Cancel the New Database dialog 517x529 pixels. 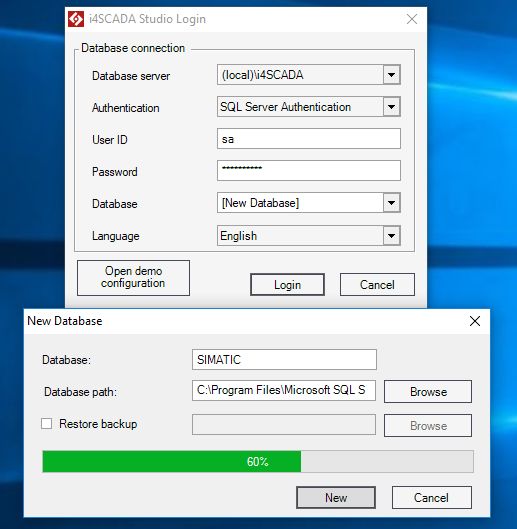pos(432,498)
